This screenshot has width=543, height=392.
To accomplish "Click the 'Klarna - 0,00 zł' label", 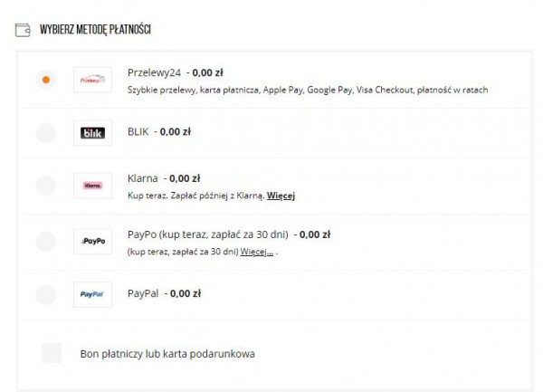I will point(164,179).
